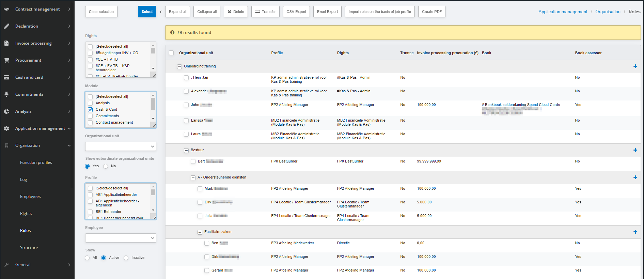Collapse the Organization submenu chevron
This screenshot has width=644, height=279.
[x=69, y=145]
